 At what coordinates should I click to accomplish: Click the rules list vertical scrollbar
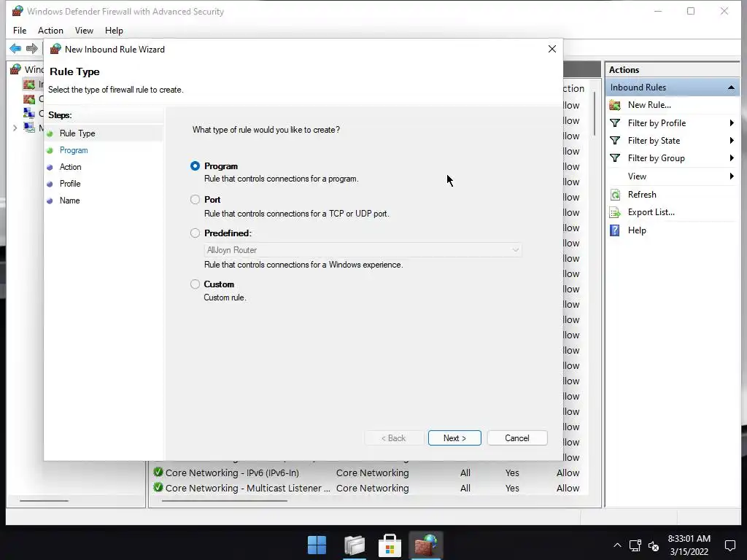coord(594,114)
